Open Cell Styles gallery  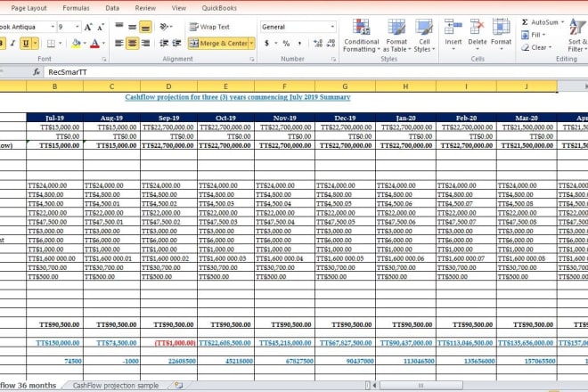click(x=424, y=36)
